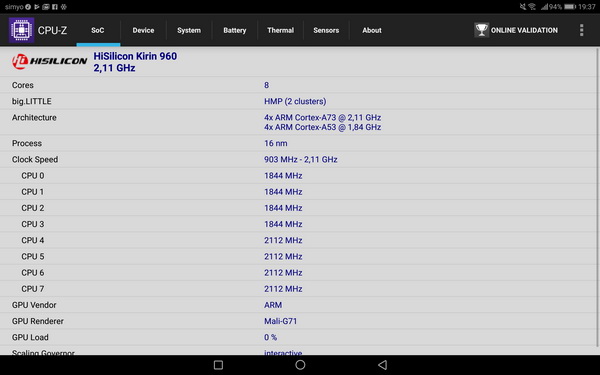
Task: Open the three-dot overflow menu
Action: pyautogui.click(x=581, y=30)
